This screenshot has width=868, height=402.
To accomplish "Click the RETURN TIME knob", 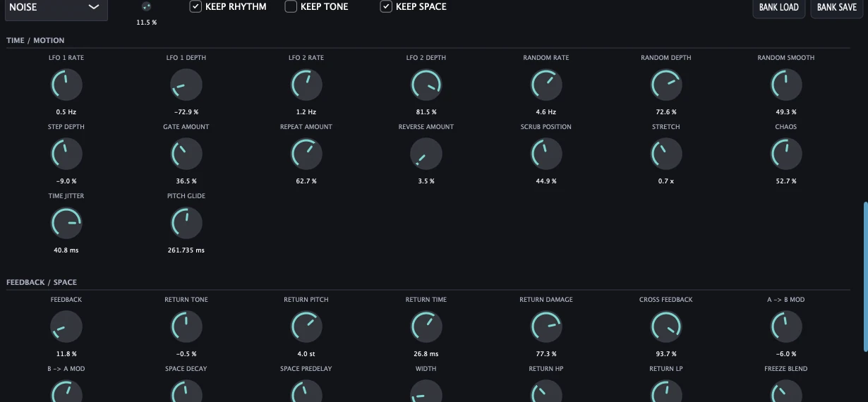I will tap(426, 327).
